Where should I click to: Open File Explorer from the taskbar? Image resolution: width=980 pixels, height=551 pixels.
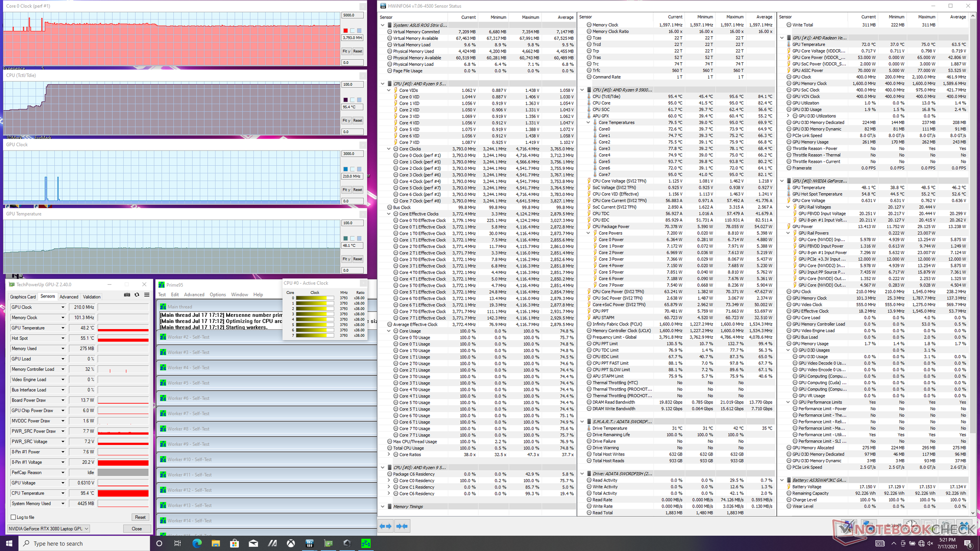click(x=215, y=543)
